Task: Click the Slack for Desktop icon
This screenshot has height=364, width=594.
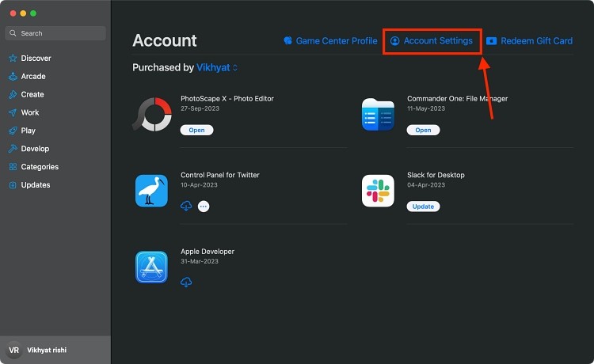Action: (378, 191)
